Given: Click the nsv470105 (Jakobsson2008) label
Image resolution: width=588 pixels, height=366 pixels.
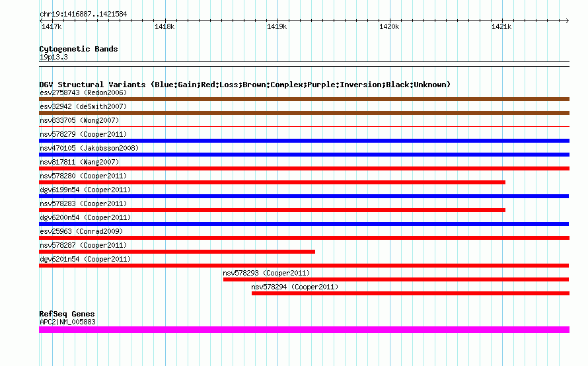Looking at the screenshot, I should pos(89,148).
